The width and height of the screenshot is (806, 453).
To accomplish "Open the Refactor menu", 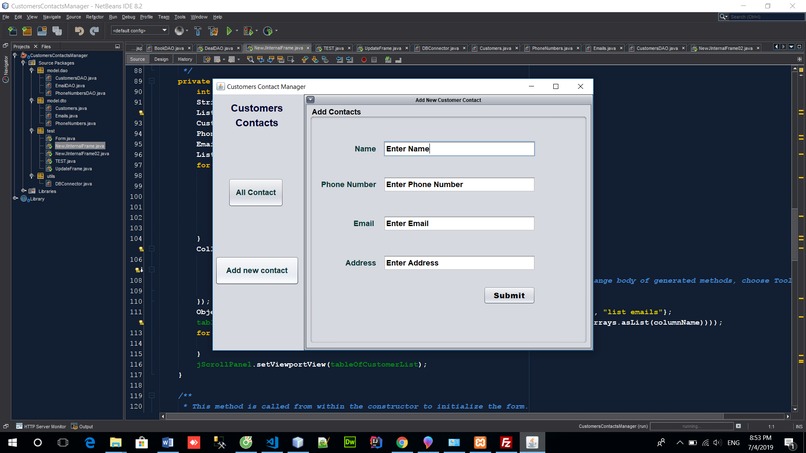I will point(95,17).
